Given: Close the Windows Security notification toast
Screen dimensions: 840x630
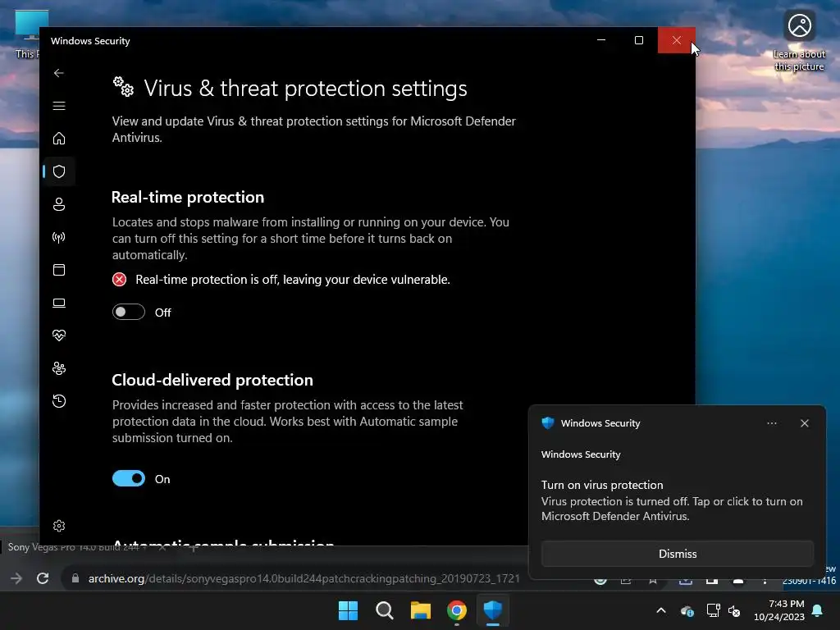Looking at the screenshot, I should [x=805, y=423].
